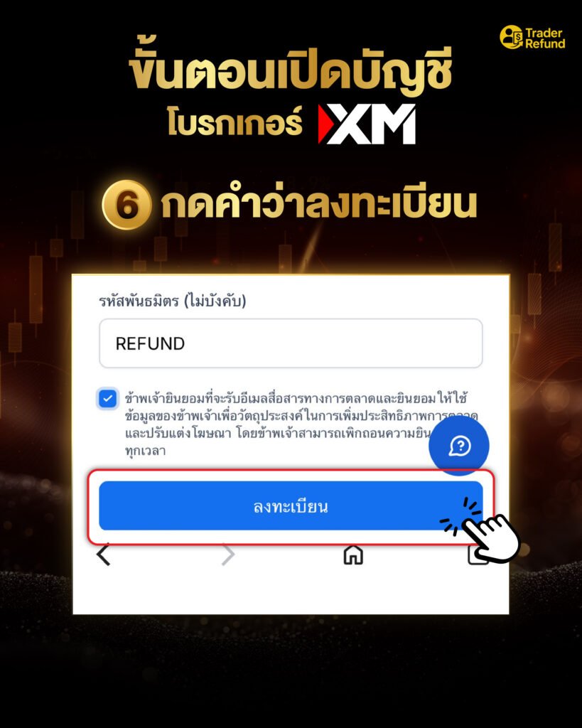Click the Trader Refund coin logo icon

[511, 37]
